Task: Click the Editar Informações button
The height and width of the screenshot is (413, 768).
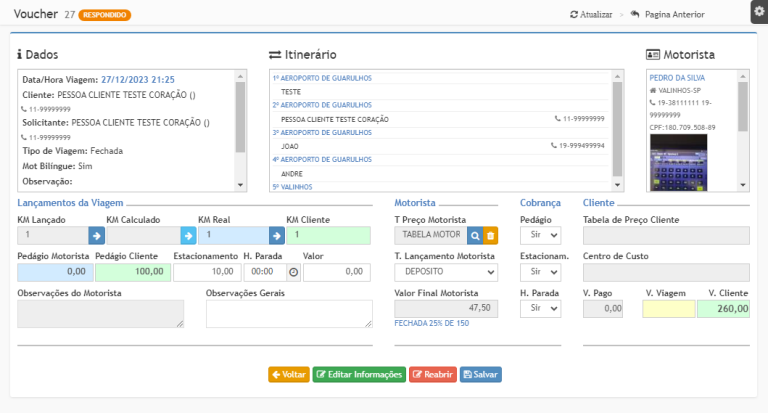Action: [358, 374]
